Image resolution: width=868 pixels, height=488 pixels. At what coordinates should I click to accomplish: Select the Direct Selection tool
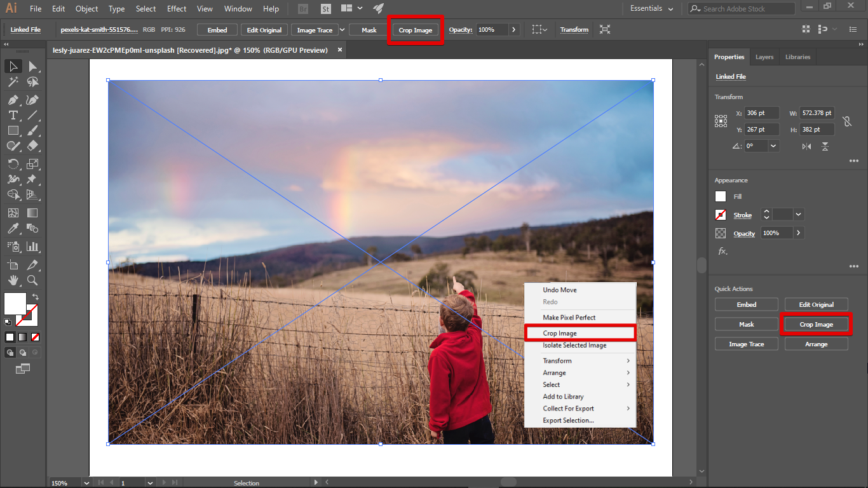[x=32, y=67]
